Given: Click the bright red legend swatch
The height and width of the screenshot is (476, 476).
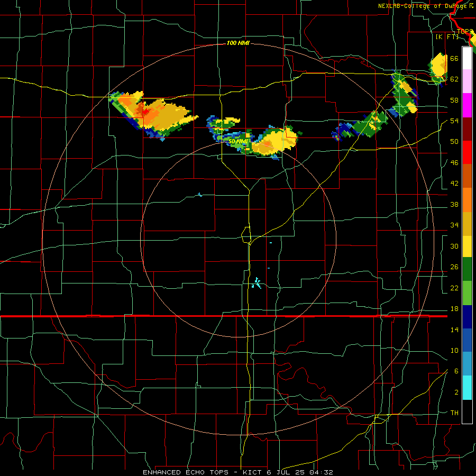Looking at the screenshot, I should 467,152.
